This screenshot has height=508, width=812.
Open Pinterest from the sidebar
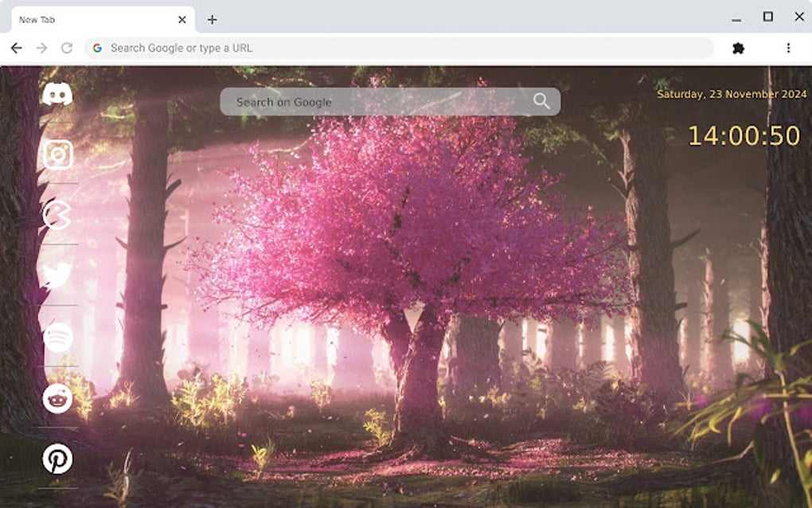click(57, 459)
